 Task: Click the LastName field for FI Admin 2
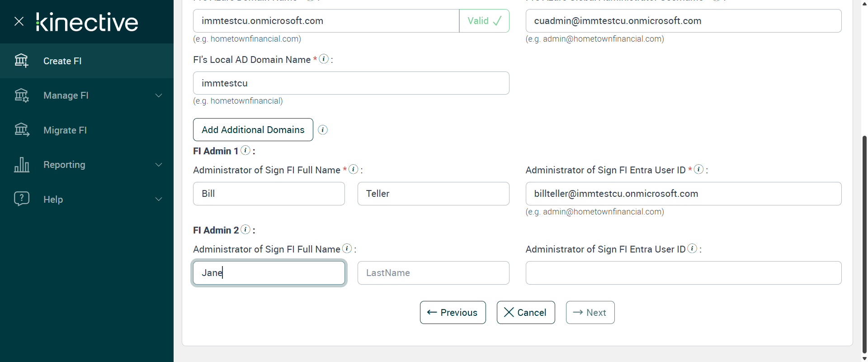point(433,273)
